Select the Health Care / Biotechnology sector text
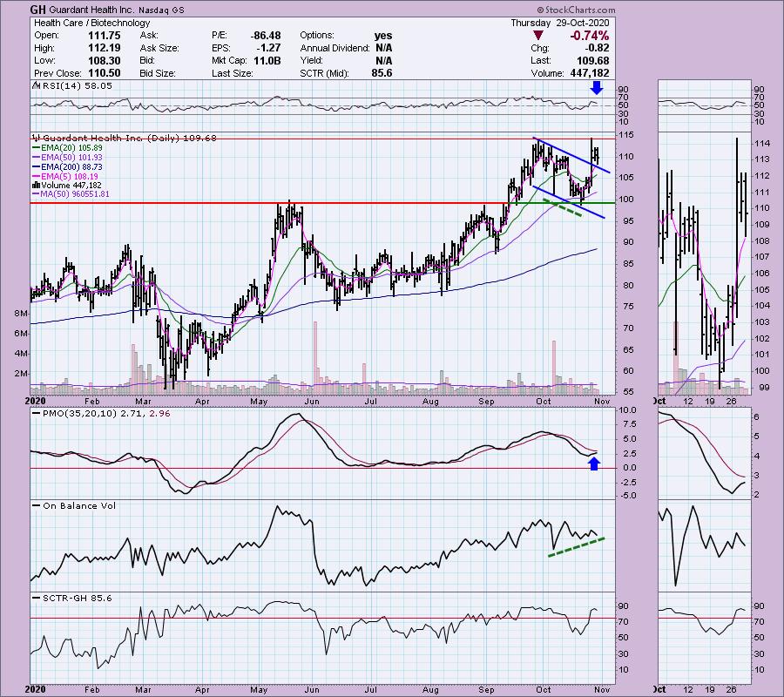The width and height of the screenshot is (784, 697). [x=92, y=23]
